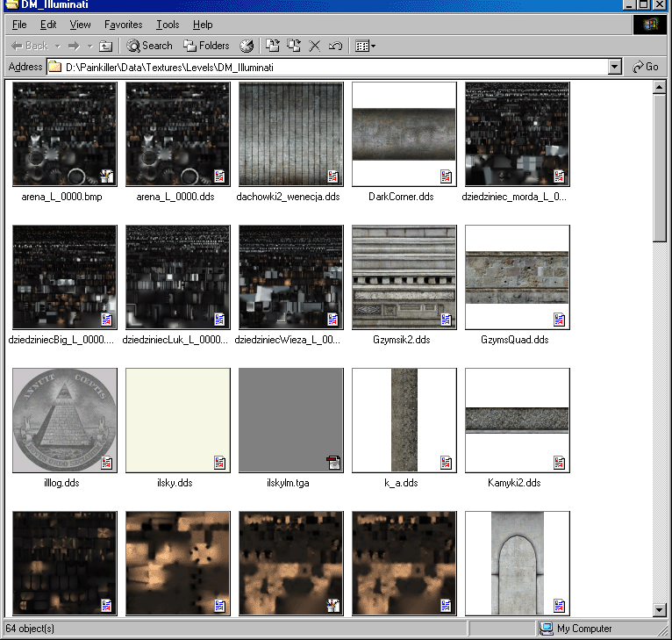Click the Up one folder level icon
672x640 pixels.
click(x=105, y=46)
